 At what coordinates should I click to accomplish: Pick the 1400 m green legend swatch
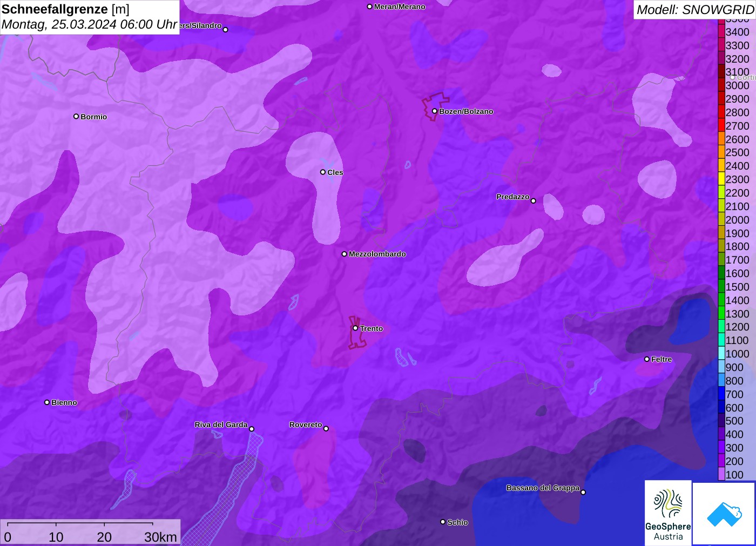[721, 300]
